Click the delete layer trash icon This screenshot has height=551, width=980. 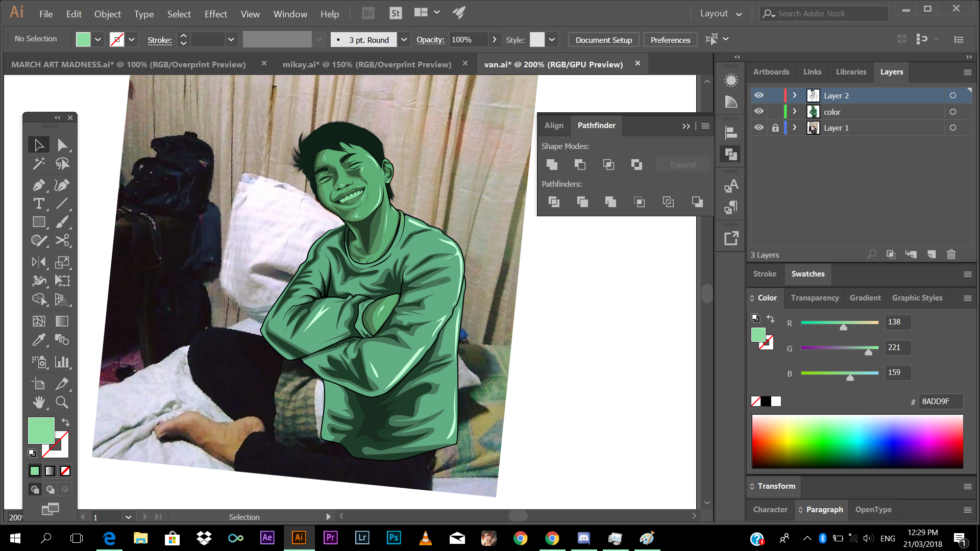coord(951,255)
